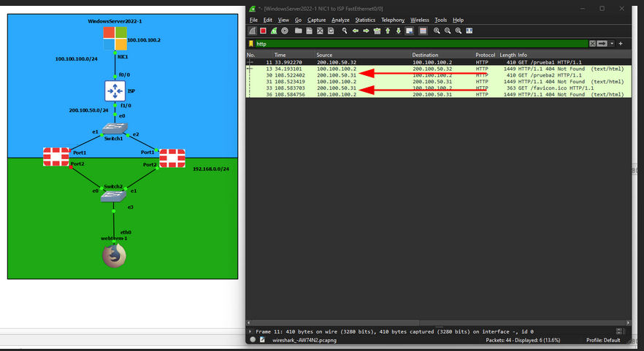Go to specified packet icon
The height and width of the screenshot is (351, 644).
point(377,31)
